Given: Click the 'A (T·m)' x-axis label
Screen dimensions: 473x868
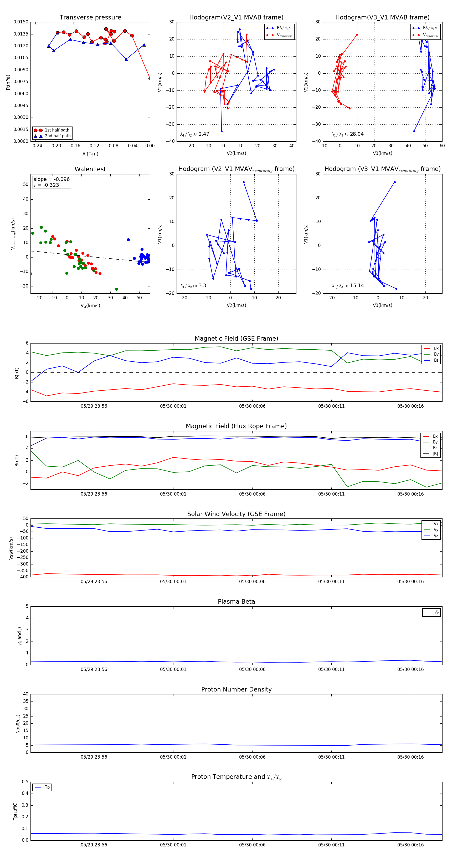Looking at the screenshot, I should point(90,154).
